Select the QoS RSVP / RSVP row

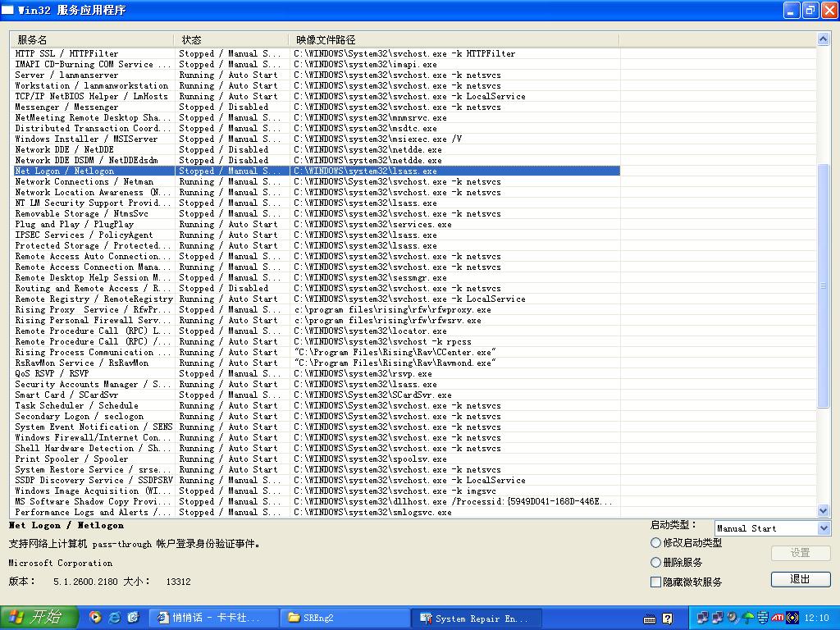pyautogui.click(x=316, y=373)
